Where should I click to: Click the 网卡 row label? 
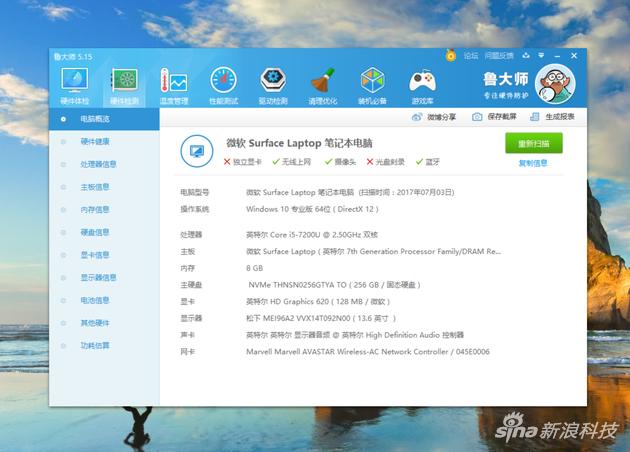pos(188,352)
